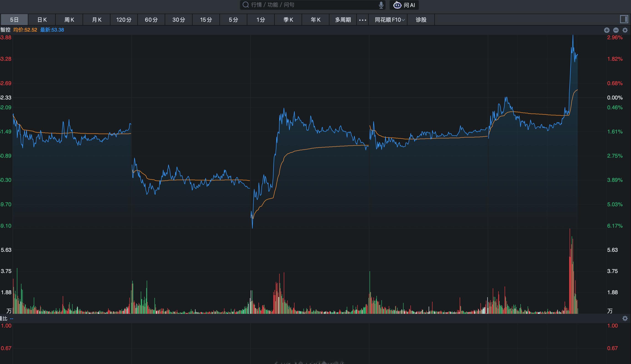631x364 pixels.
Task: Open chart settings gear at top right
Action: click(x=625, y=30)
